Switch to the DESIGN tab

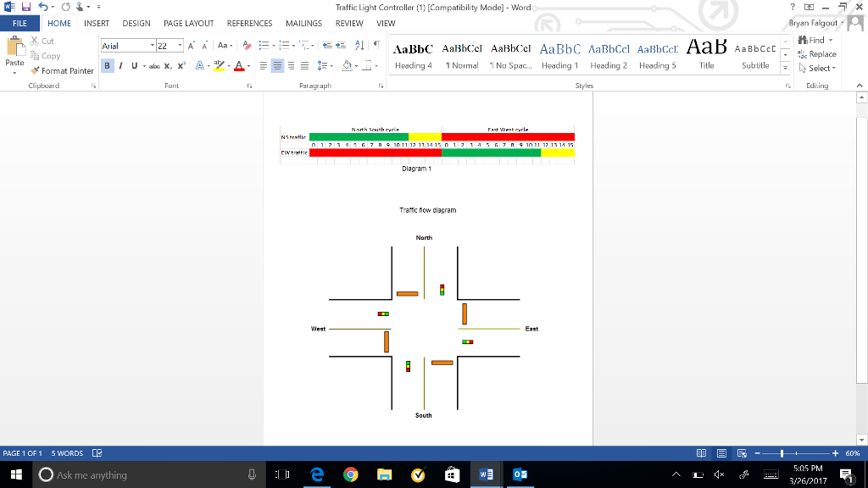(x=136, y=23)
